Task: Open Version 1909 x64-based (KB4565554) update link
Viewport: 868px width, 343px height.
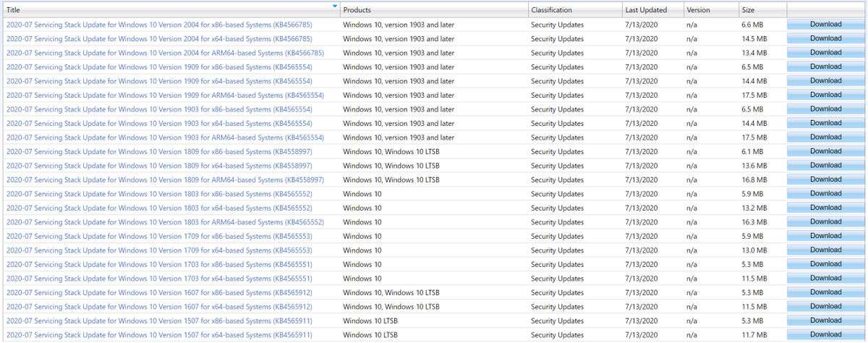Action: (159, 81)
